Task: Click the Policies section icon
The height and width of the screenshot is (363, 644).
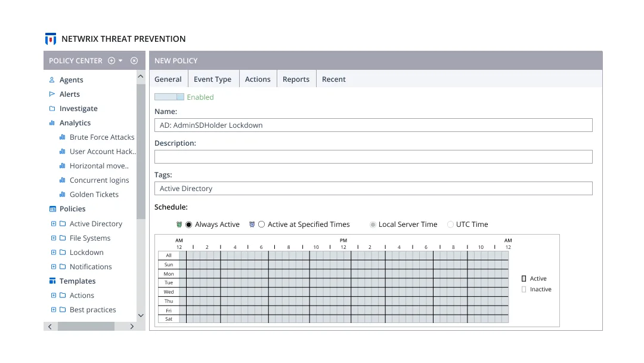Action: click(x=52, y=209)
